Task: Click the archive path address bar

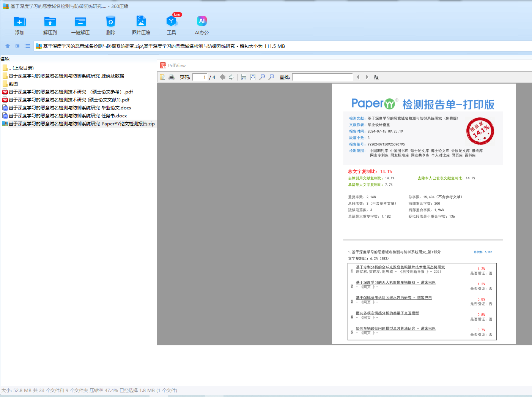Action: [283, 46]
